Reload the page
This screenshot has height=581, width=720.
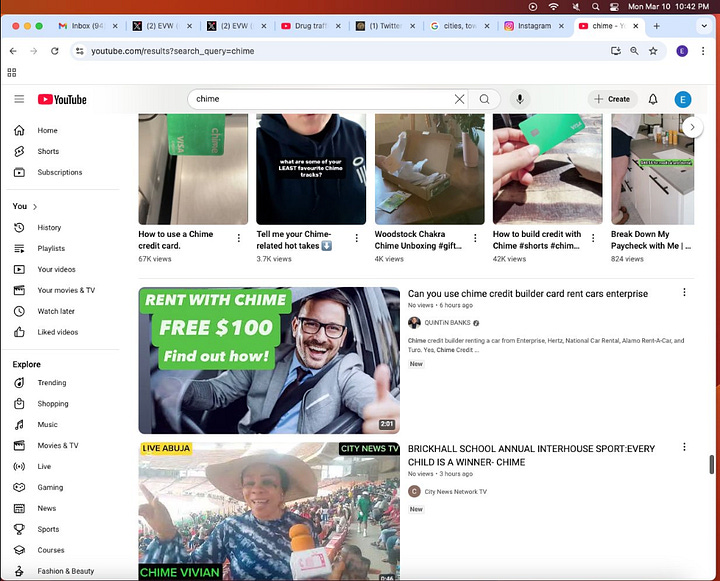point(55,51)
